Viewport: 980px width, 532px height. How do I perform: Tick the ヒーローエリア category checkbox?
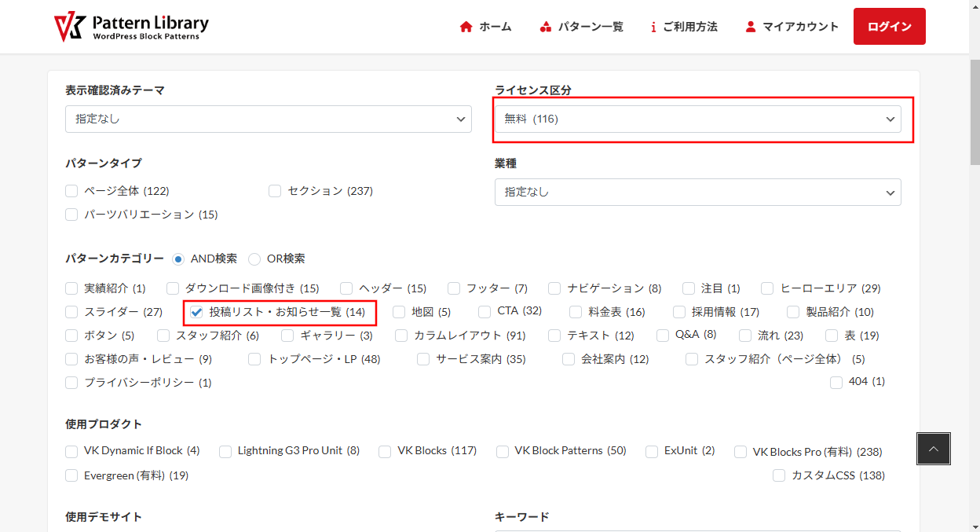(767, 288)
